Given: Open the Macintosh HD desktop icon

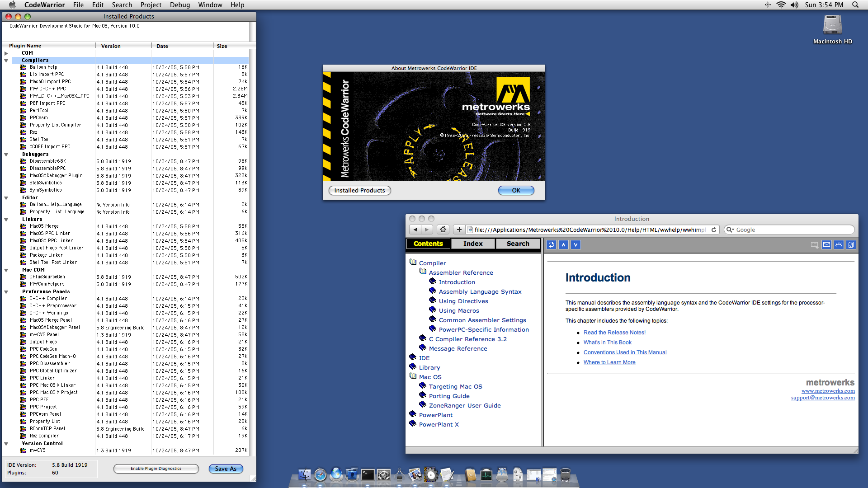Looking at the screenshot, I should [x=832, y=25].
